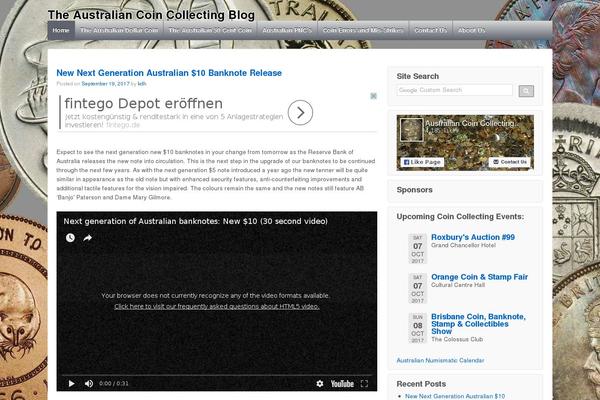600x400 pixels.
Task: Click the video title text overlay
Action: 196,221
